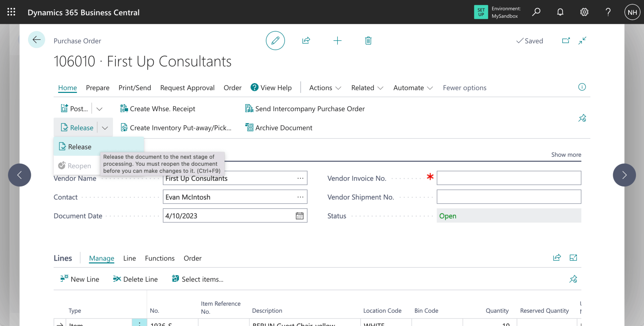Switch to the Prepare tab
This screenshot has height=326, width=644.
click(98, 88)
